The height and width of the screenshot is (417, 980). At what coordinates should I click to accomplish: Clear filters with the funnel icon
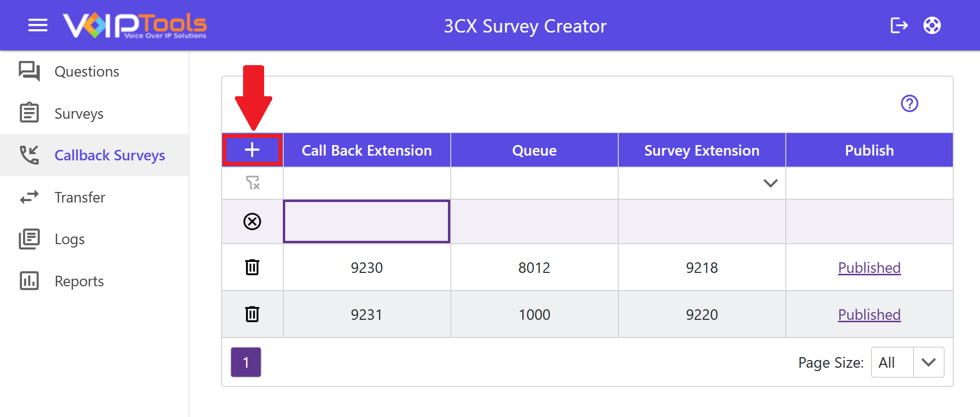[252, 182]
